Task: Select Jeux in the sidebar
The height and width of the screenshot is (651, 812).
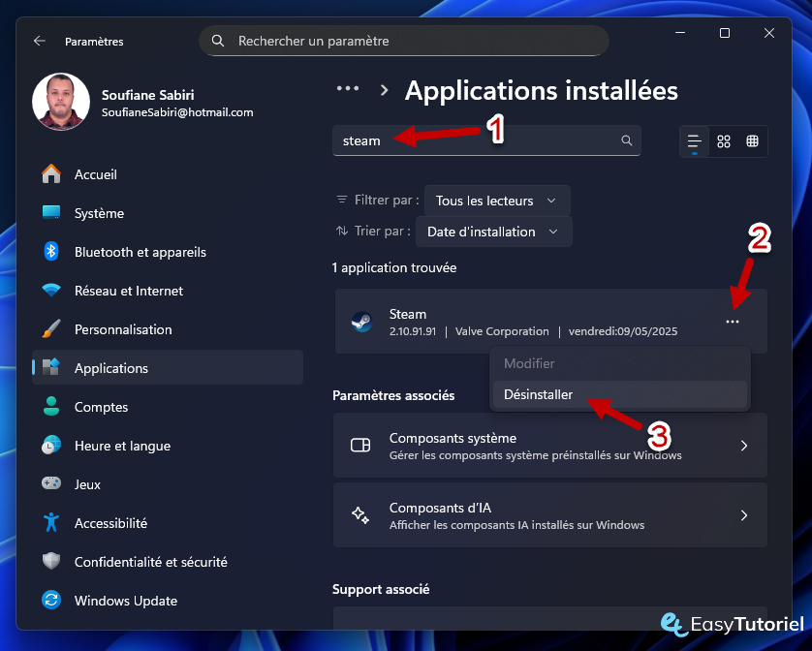Action: point(87,484)
